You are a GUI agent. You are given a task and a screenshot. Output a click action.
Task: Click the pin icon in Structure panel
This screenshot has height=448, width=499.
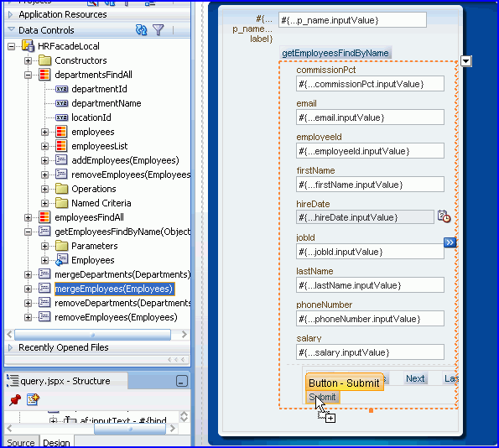tap(15, 399)
